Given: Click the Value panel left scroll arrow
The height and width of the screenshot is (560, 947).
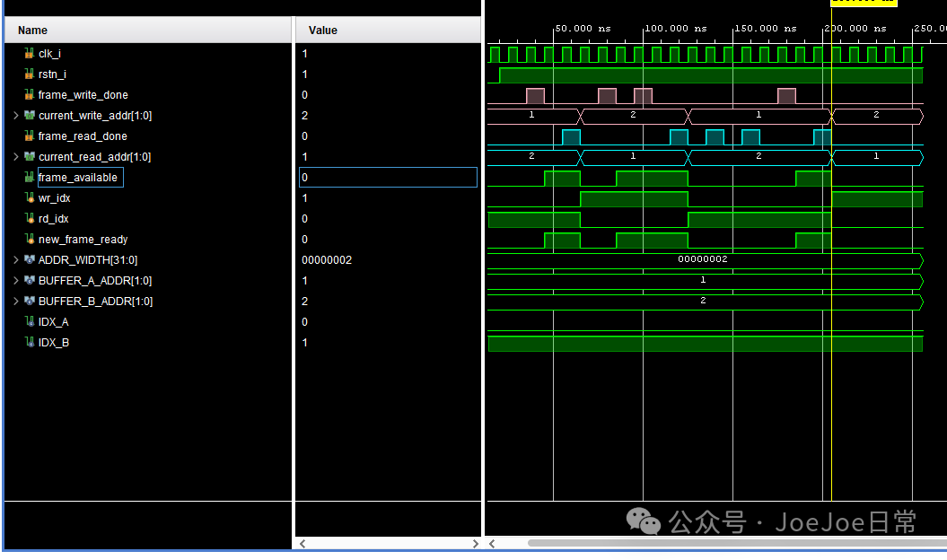Looking at the screenshot, I should [x=303, y=544].
